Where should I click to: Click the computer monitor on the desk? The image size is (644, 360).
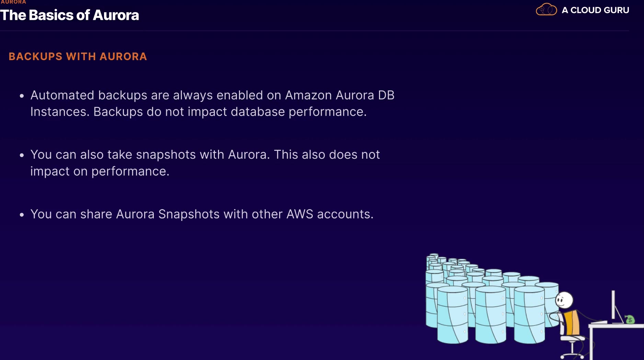coord(613,306)
